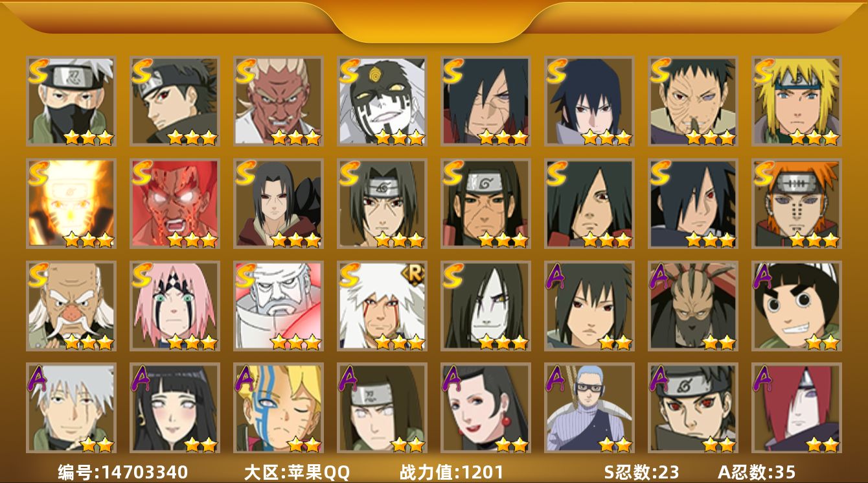The width and height of the screenshot is (868, 483).
Task: Click the 战力值:1201 power label
Action: click(x=451, y=472)
